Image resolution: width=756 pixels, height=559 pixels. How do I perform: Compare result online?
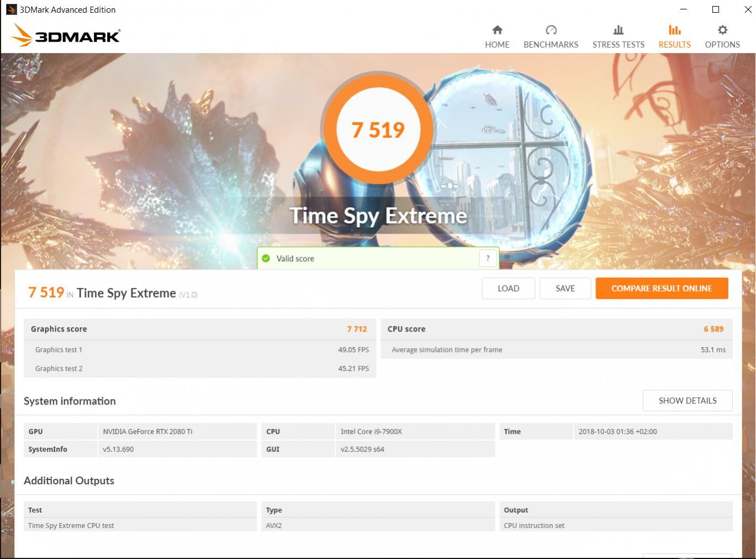pos(661,288)
